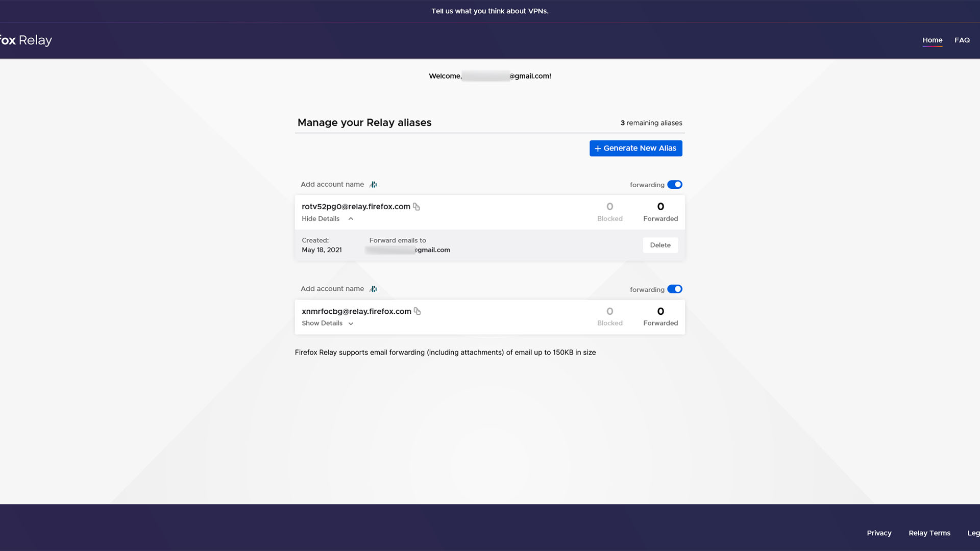Image resolution: width=980 pixels, height=551 pixels.
Task: Turn off forwarding for the xnmrfocbg alias
Action: [674, 289]
